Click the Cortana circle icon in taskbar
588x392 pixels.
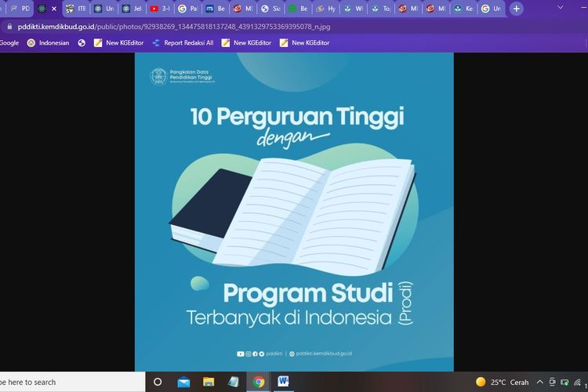coord(158,382)
